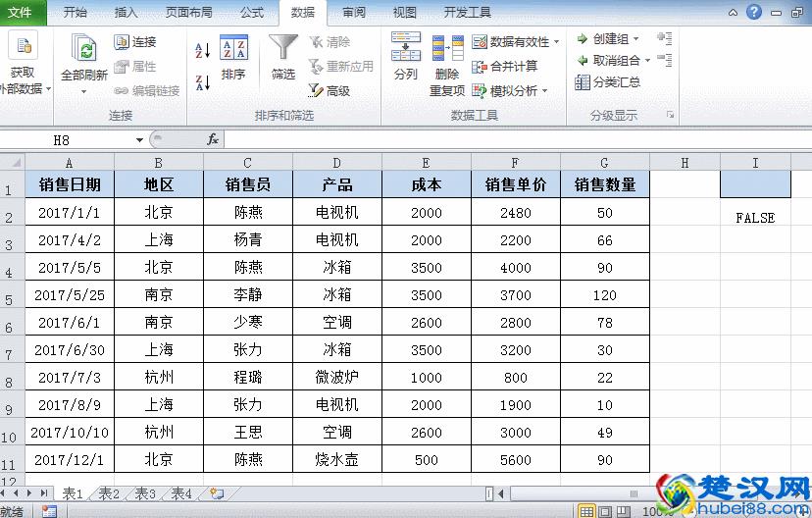Expand the 取消组合 dropdown arrow
The image size is (812, 518).
point(647,61)
